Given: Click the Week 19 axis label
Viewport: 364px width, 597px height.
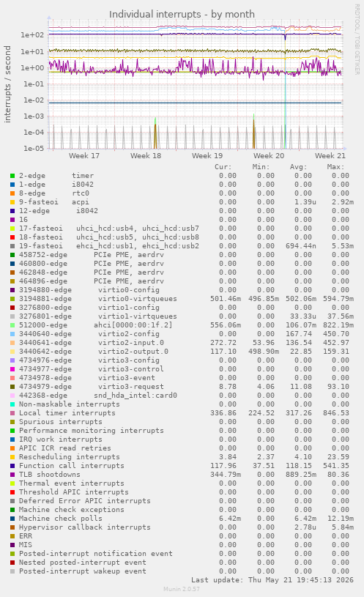Looking at the screenshot, I should 207,156.
